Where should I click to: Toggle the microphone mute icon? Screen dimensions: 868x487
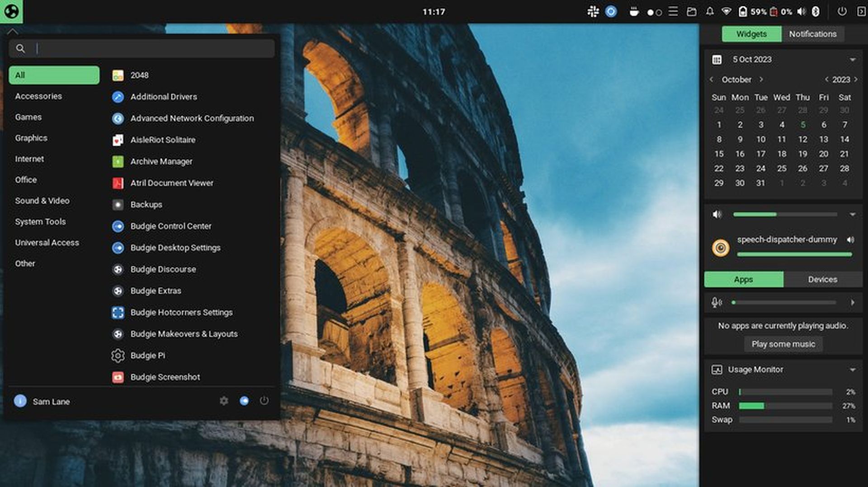pyautogui.click(x=717, y=303)
